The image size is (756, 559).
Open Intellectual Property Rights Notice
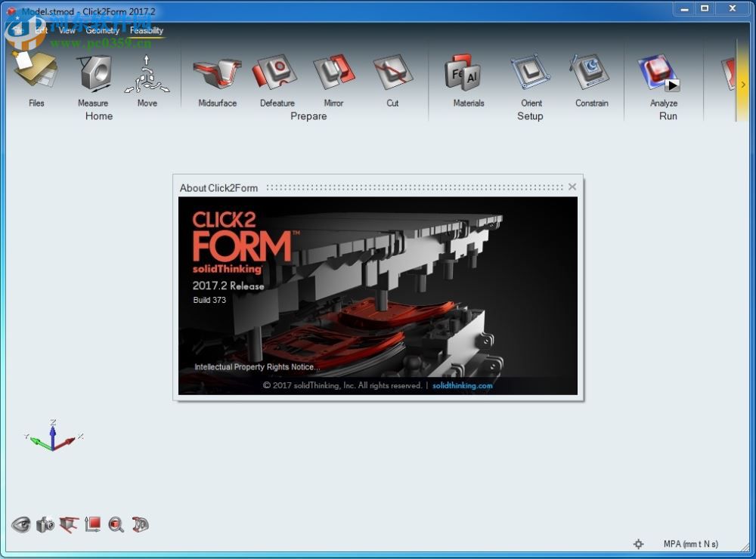click(257, 367)
